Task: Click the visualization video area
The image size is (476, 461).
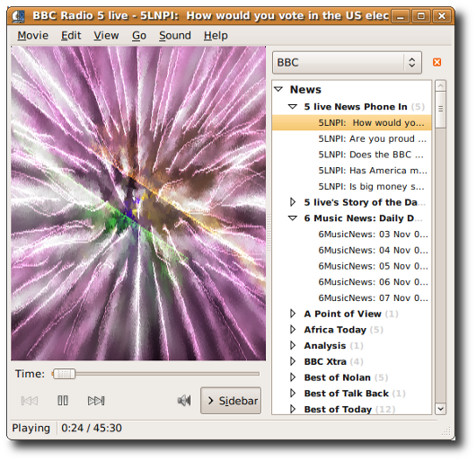Action: click(x=138, y=203)
